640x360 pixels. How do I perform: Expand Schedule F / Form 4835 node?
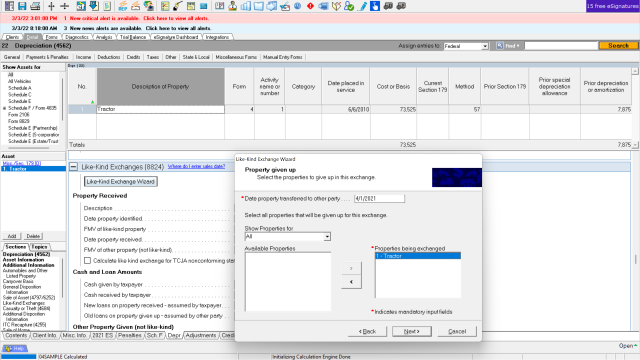point(4,108)
